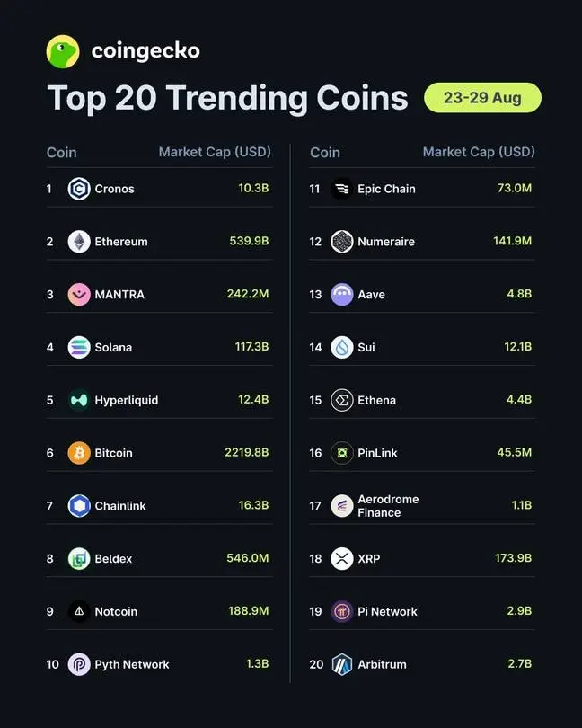
Task: Click the Hyperliquid coin icon
Action: tap(79, 400)
